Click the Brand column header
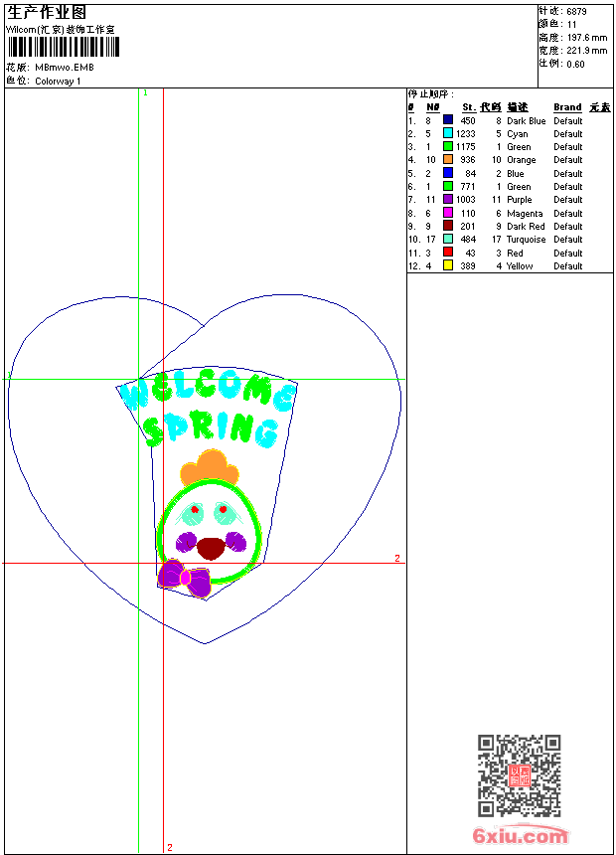 (x=567, y=107)
